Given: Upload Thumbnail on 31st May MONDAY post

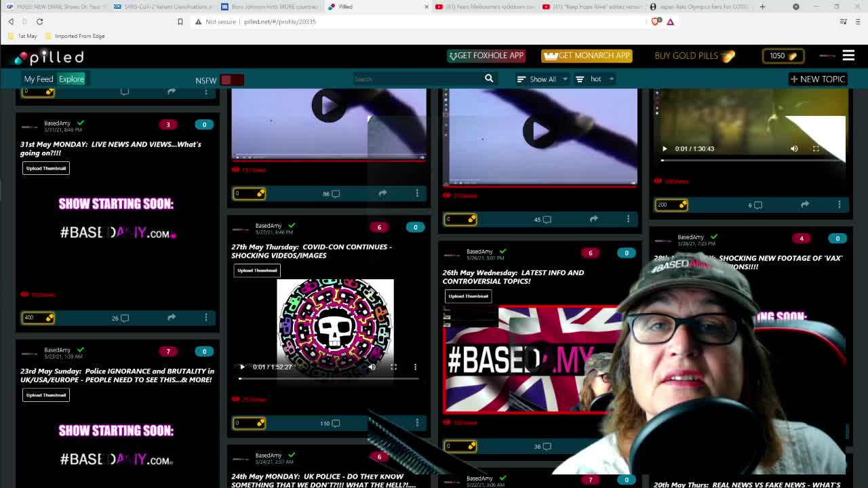Looking at the screenshot, I should 46,168.
